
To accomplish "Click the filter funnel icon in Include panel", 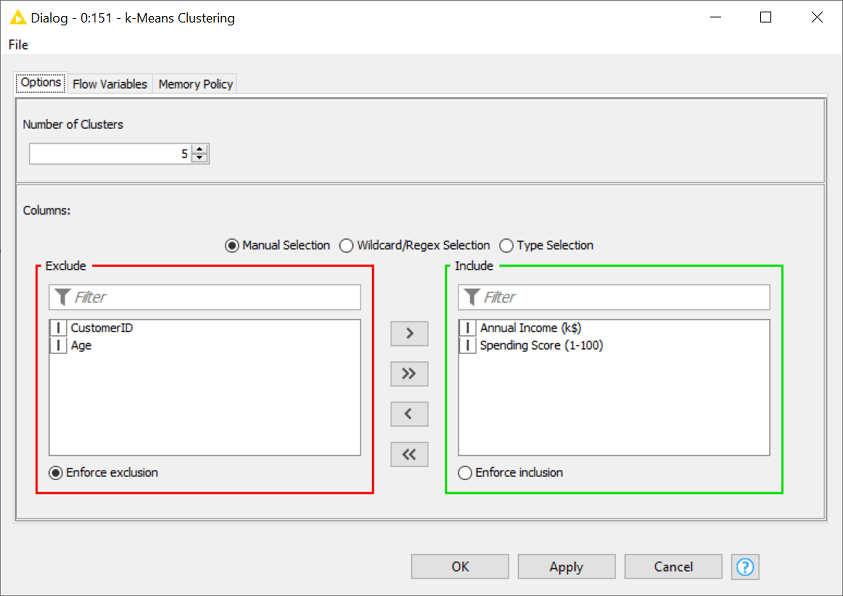I will 471,297.
